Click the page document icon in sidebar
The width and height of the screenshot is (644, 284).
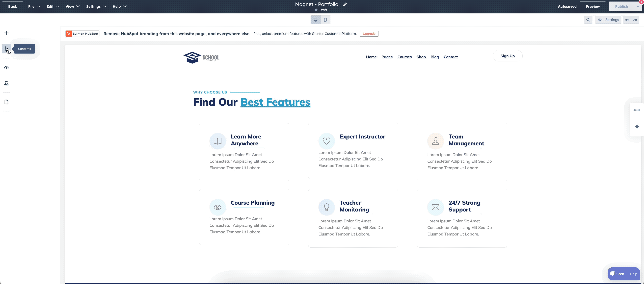pos(7,102)
